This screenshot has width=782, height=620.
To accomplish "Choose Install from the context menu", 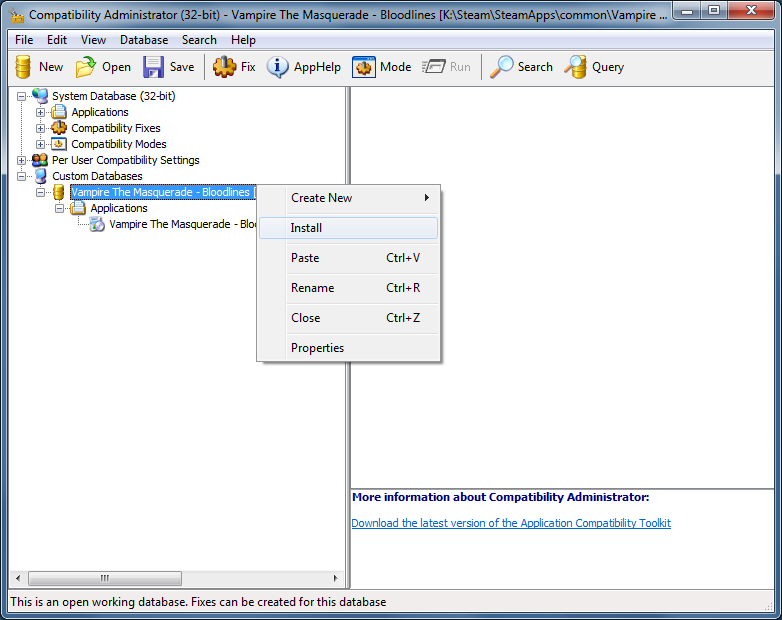I will point(348,228).
